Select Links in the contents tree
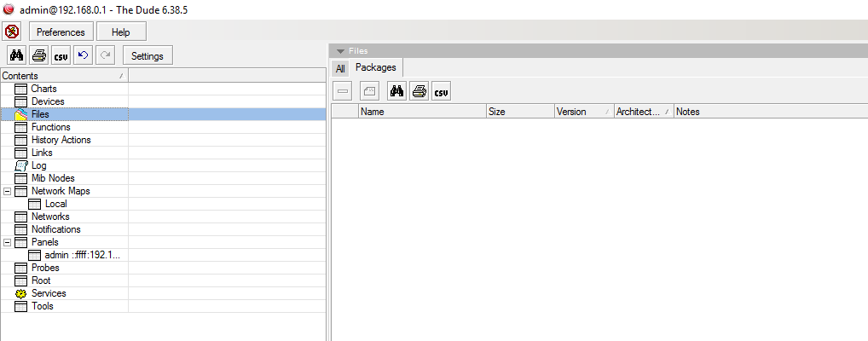 click(x=42, y=153)
